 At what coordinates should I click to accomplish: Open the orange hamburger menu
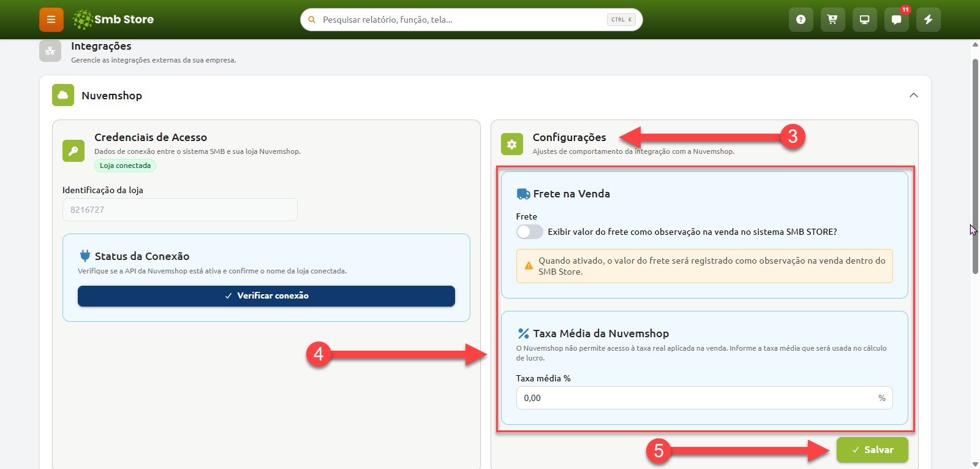coord(51,20)
